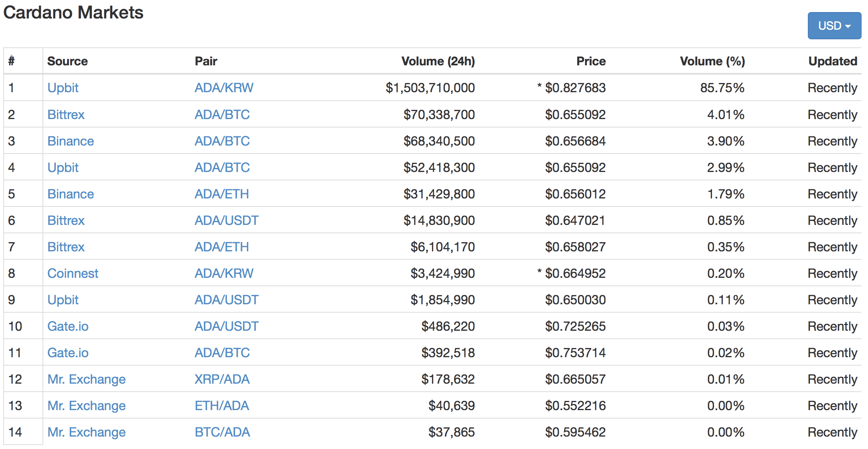Open Mr. Exchange link in row 13

pyautogui.click(x=86, y=406)
